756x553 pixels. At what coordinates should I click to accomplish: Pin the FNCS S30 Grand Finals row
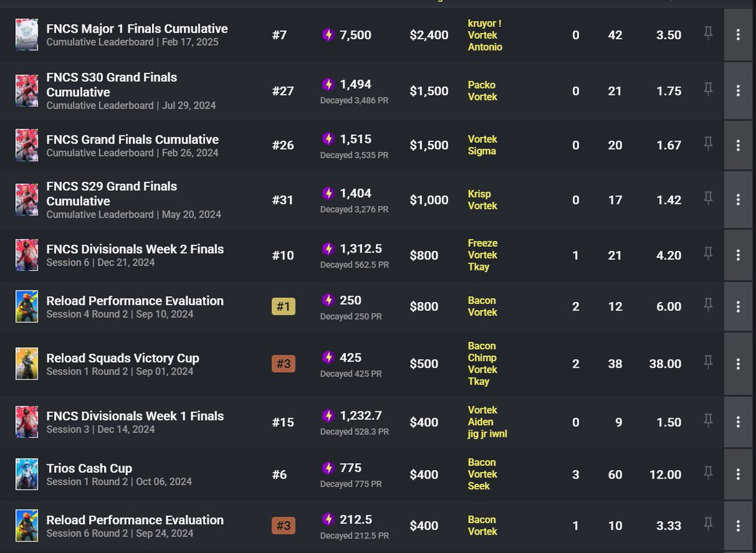point(708,90)
